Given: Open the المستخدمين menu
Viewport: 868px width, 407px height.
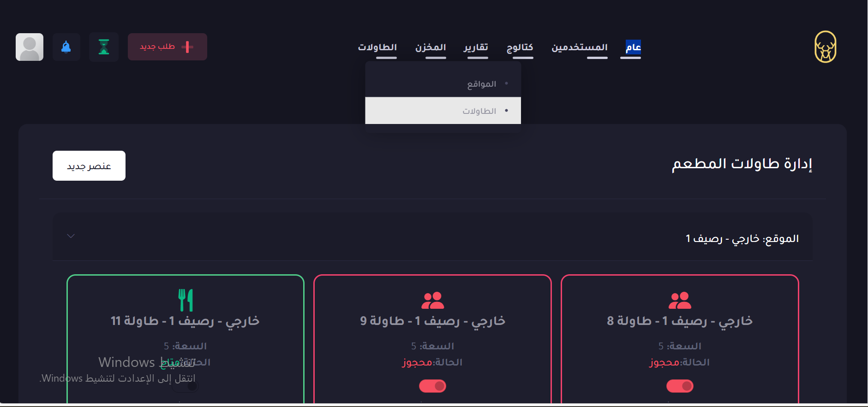Looking at the screenshot, I should (x=580, y=47).
